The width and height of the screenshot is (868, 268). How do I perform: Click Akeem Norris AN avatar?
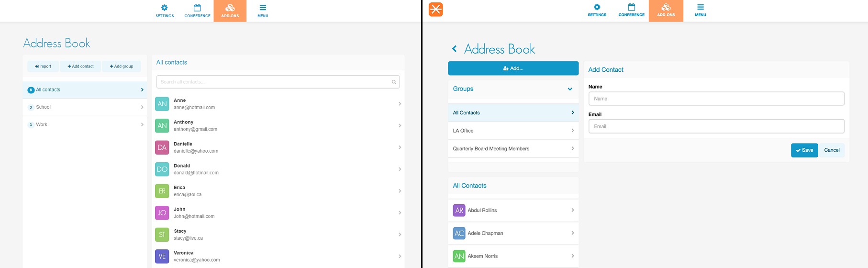[x=459, y=256]
